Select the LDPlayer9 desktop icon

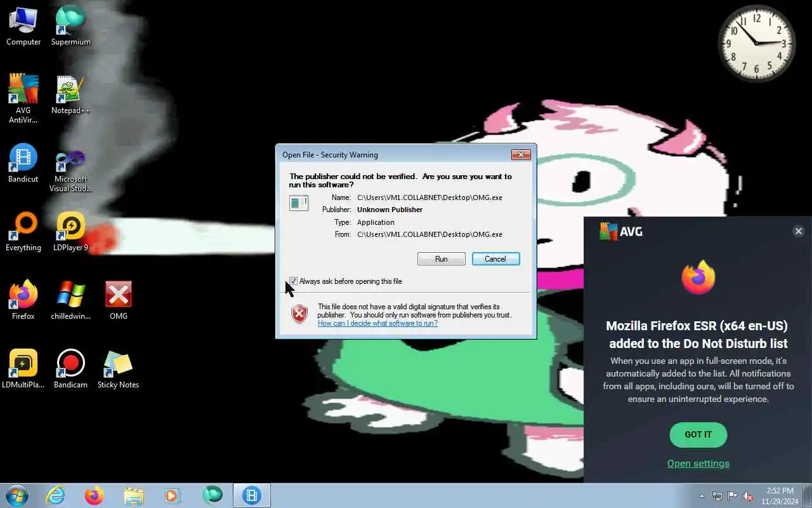point(70,232)
